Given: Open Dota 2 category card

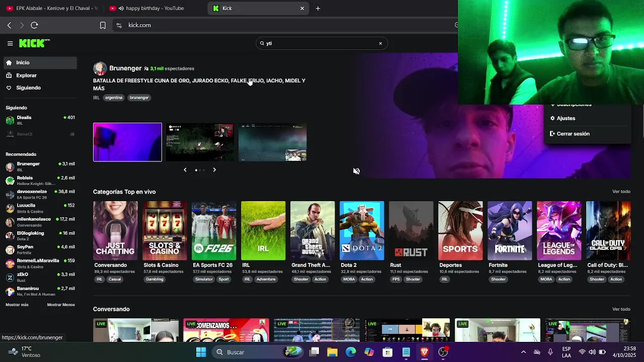Looking at the screenshot, I should point(362,231).
